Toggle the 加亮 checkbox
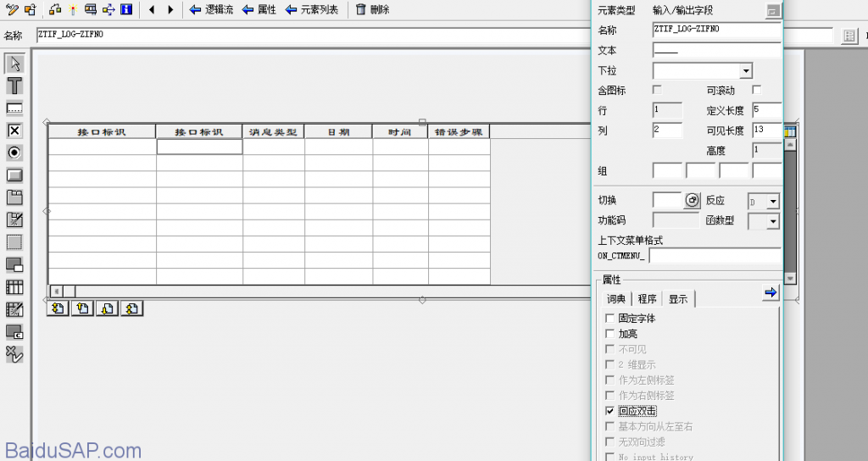The width and height of the screenshot is (868, 461). click(x=609, y=334)
